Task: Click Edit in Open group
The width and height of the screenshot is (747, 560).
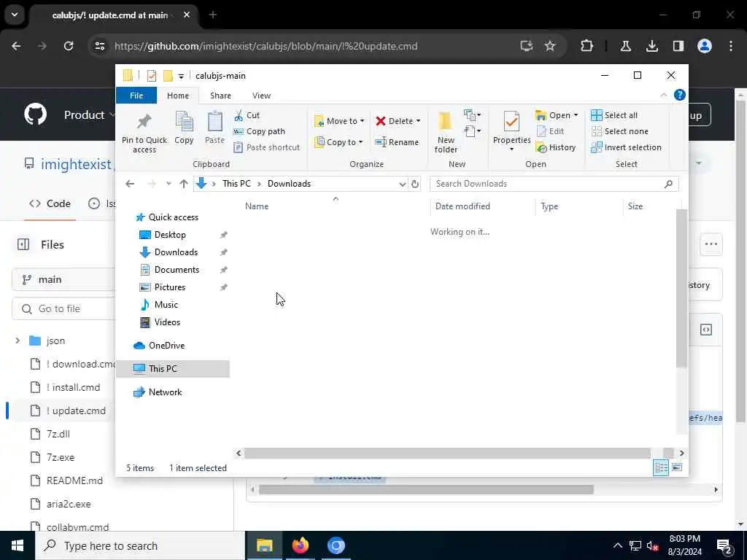Action: pos(550,131)
